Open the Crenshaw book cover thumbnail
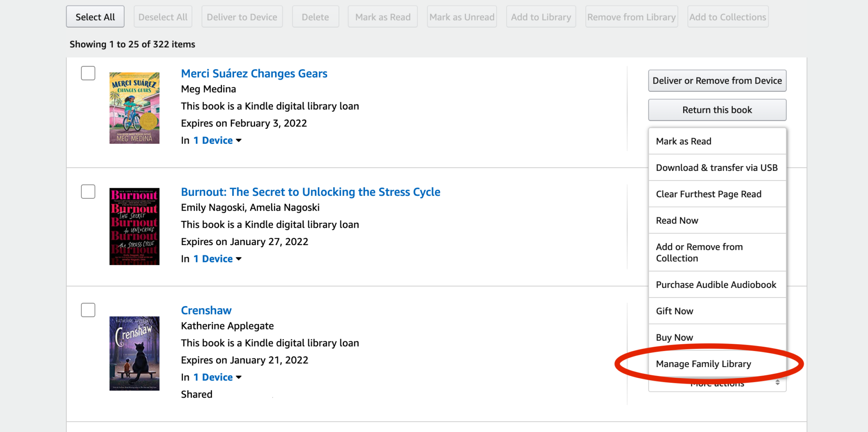This screenshot has height=432, width=868. tap(134, 353)
